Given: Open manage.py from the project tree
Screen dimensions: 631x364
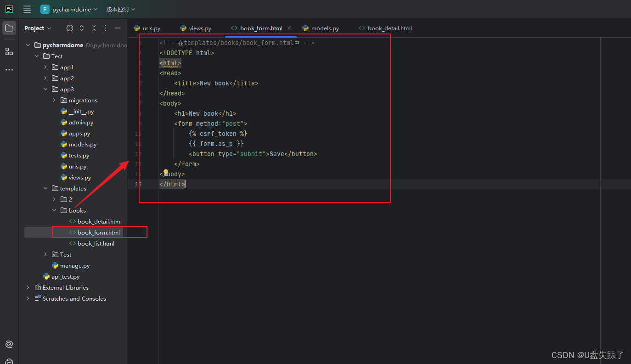Looking at the screenshot, I should tap(75, 265).
